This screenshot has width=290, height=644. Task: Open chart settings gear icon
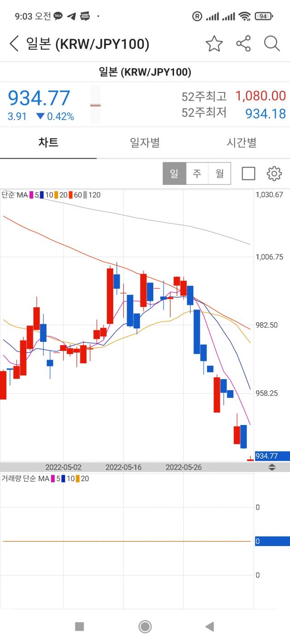click(274, 173)
